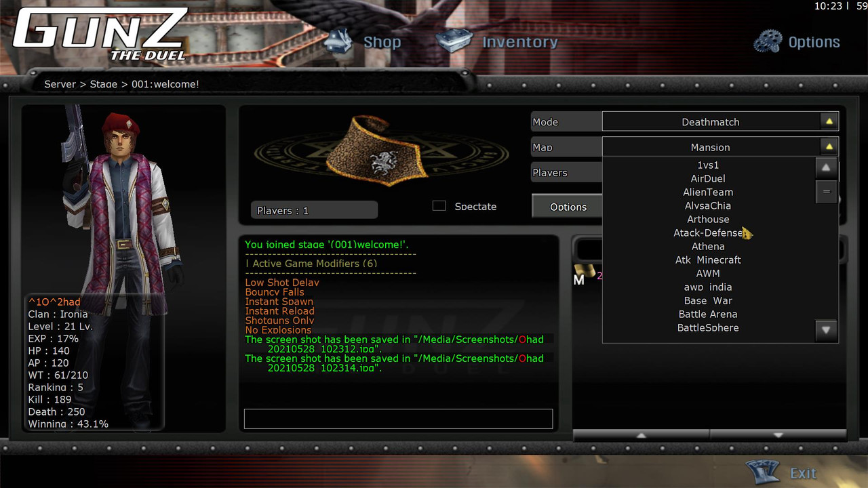
Task: Enable the Spectate checkbox
Action: (439, 206)
